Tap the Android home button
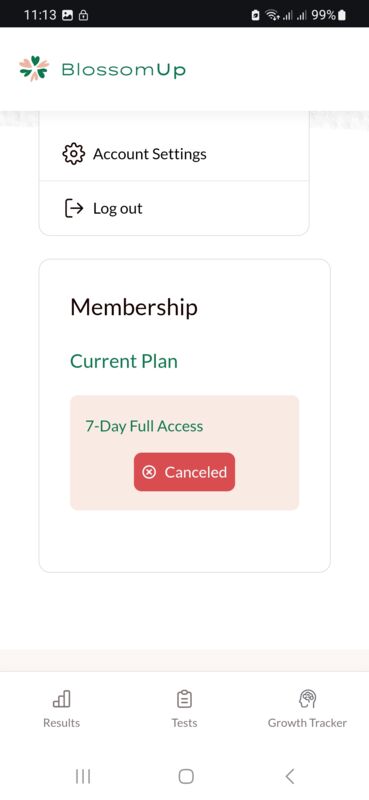 186,777
